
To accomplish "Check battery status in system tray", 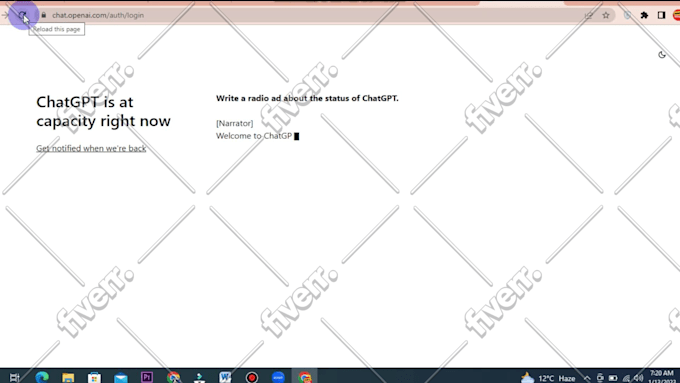I will click(613, 378).
